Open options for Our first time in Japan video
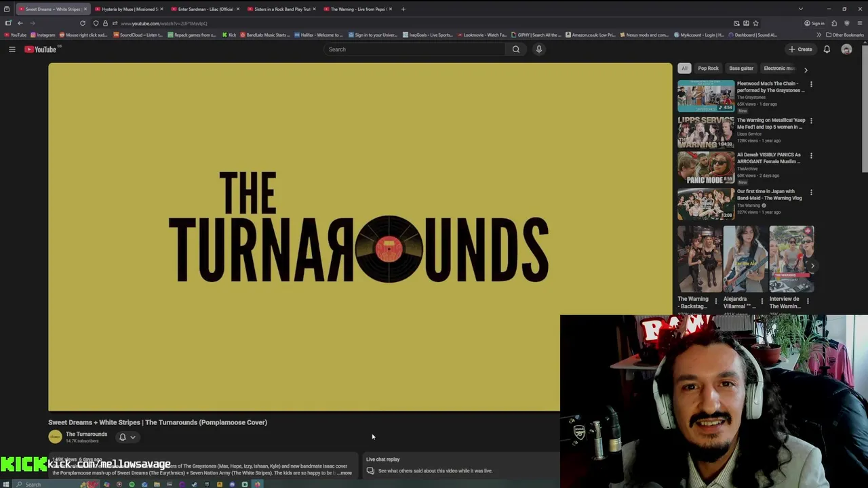Viewport: 868px width, 488px height. pyautogui.click(x=811, y=192)
